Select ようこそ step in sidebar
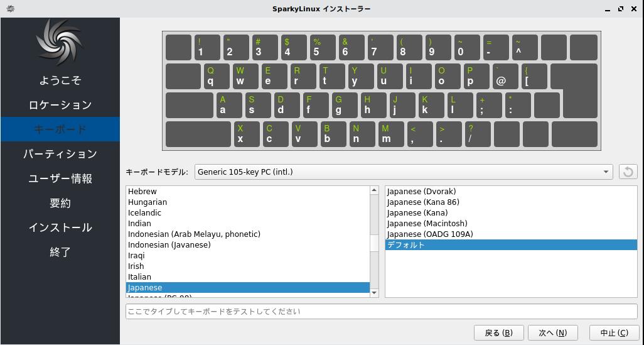 click(x=60, y=80)
